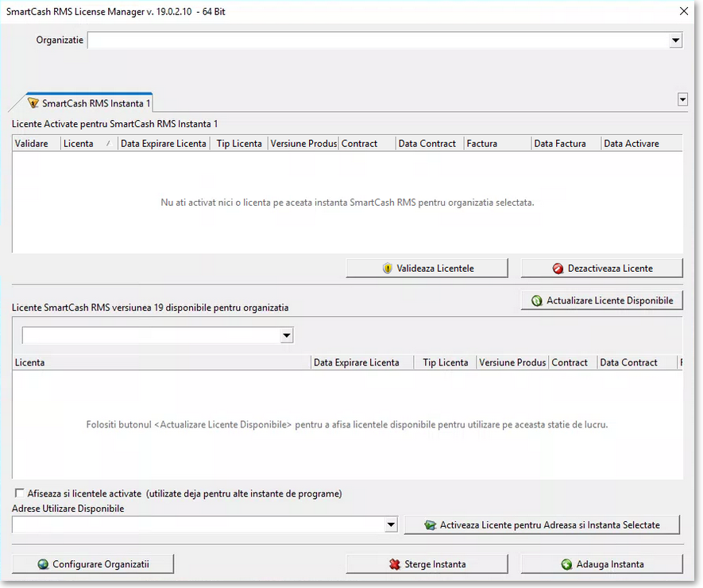This screenshot has width=703, height=588.
Task: Click the globe icon on Configurare Organizatii
Action: pyautogui.click(x=43, y=564)
